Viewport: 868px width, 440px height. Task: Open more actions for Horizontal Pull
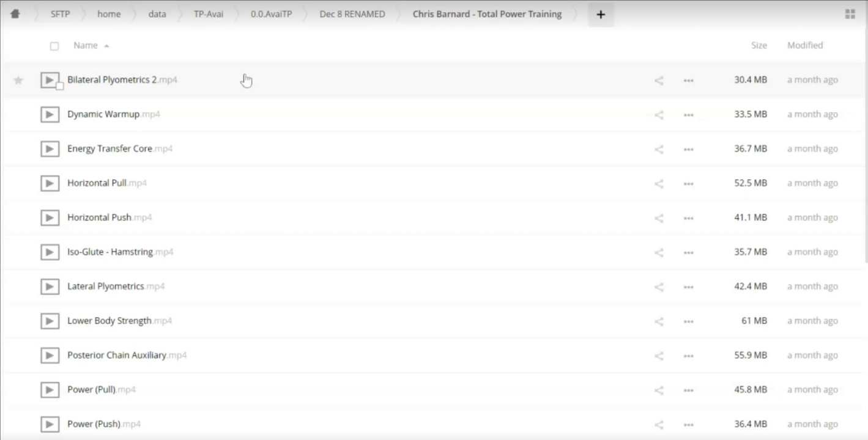[688, 183]
